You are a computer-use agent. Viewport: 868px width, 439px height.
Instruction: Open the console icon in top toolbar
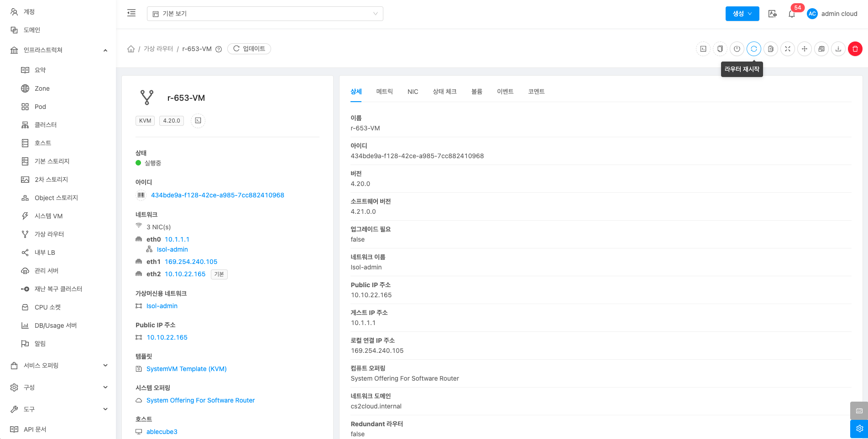703,49
